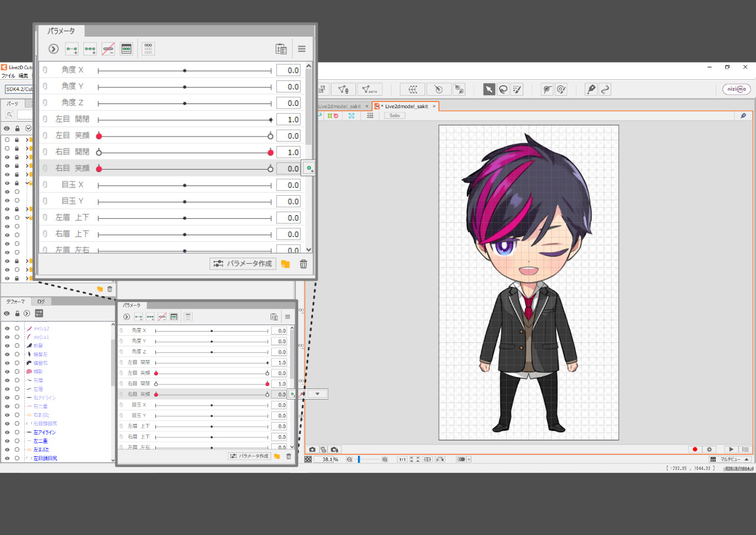Reset view with the 1:1 icon
This screenshot has height=535, width=756.
402,459
